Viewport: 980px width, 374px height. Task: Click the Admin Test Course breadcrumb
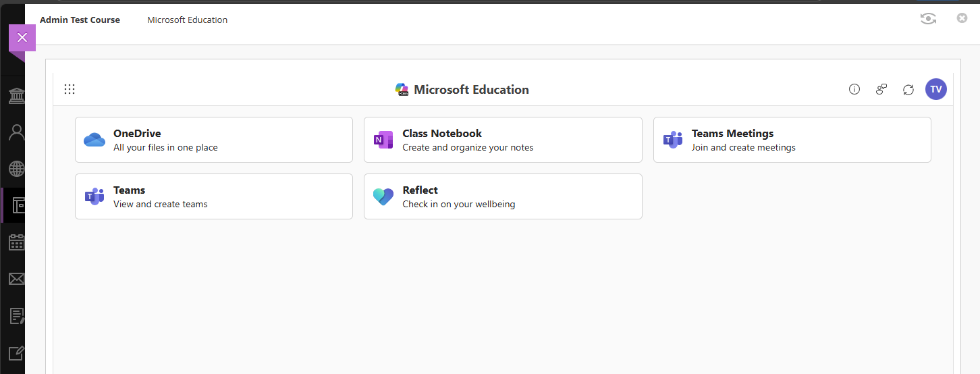tap(80, 20)
